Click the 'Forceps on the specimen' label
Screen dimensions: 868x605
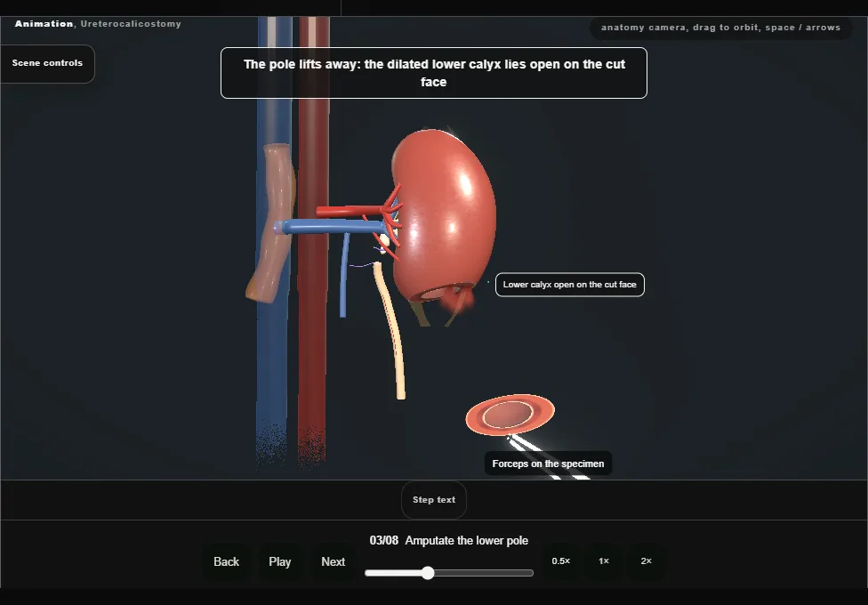548,464
